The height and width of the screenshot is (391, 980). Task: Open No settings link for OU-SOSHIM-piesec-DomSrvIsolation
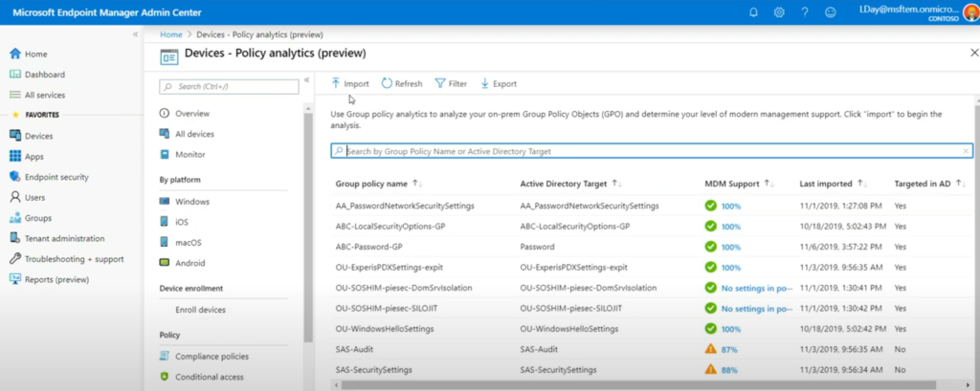point(757,288)
